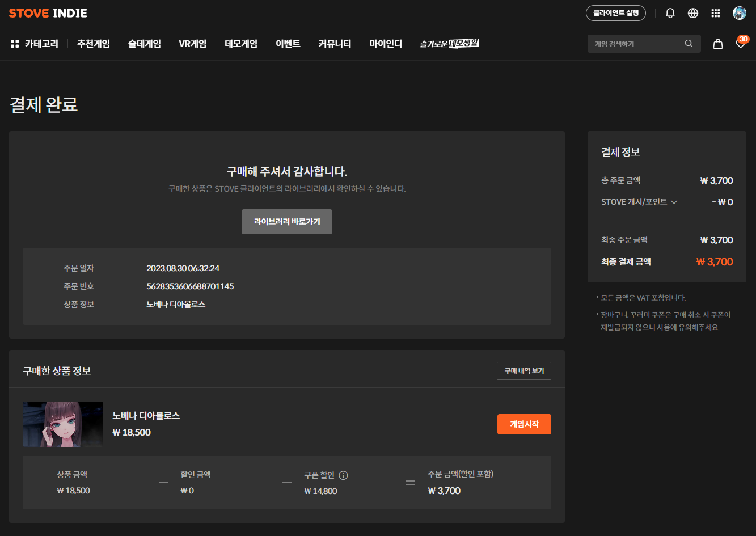Screen dimensions: 756x536
Task: Open the 커뮤니티 menu item
Action: tap(335, 44)
